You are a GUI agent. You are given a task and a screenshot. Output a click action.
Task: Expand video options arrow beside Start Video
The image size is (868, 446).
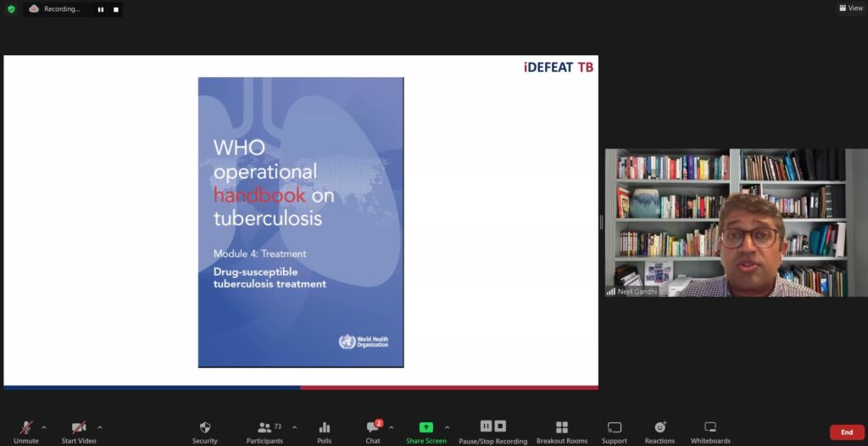100,426
